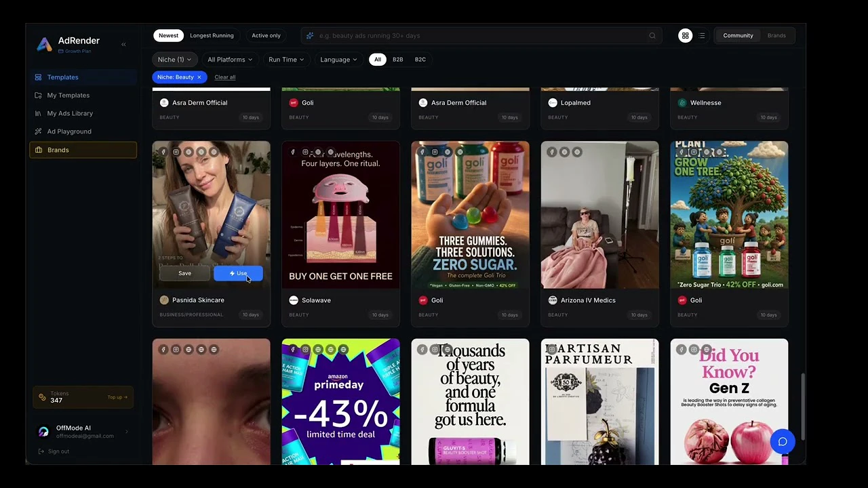Click the Clear all filters link
The height and width of the screenshot is (488, 868).
(x=225, y=77)
